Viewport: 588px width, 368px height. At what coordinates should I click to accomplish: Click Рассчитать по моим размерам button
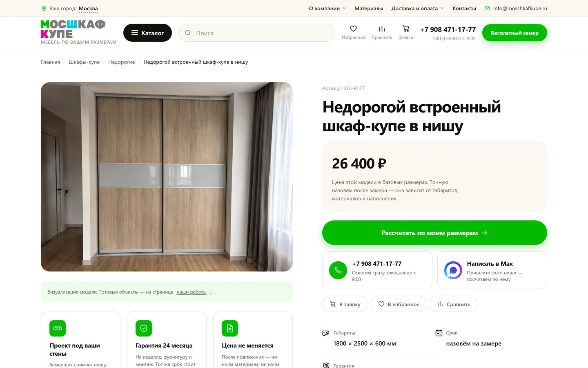434,233
